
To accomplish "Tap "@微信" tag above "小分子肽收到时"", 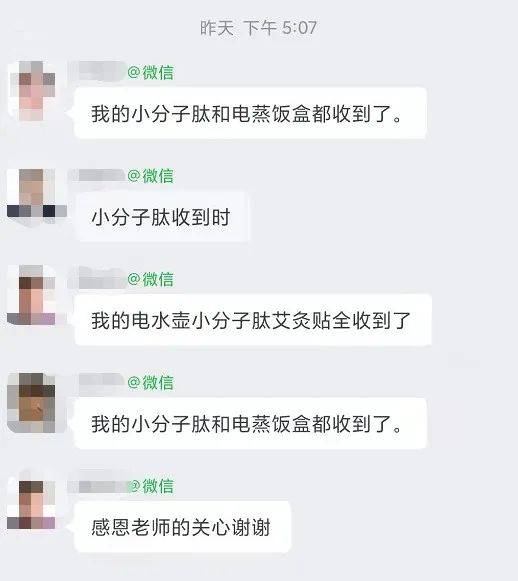I will [x=150, y=176].
